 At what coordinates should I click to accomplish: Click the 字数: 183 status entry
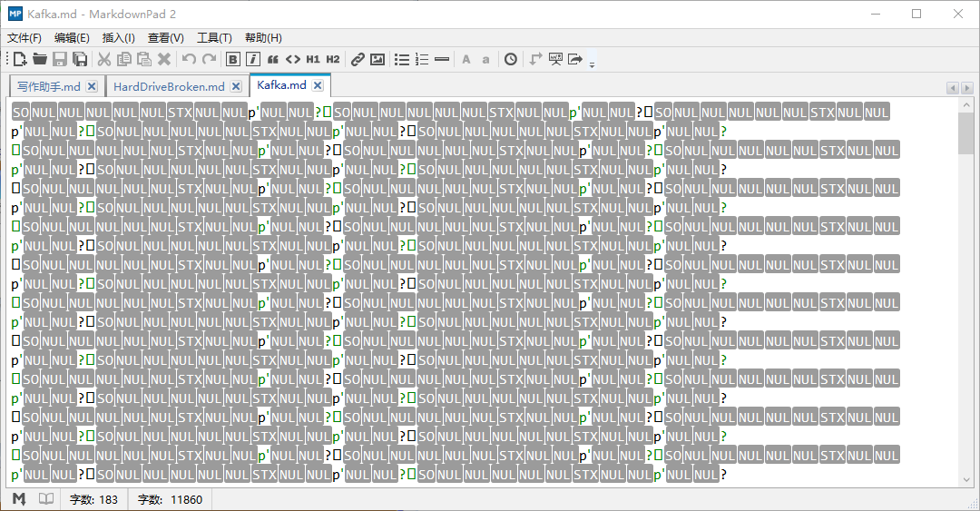point(93,499)
